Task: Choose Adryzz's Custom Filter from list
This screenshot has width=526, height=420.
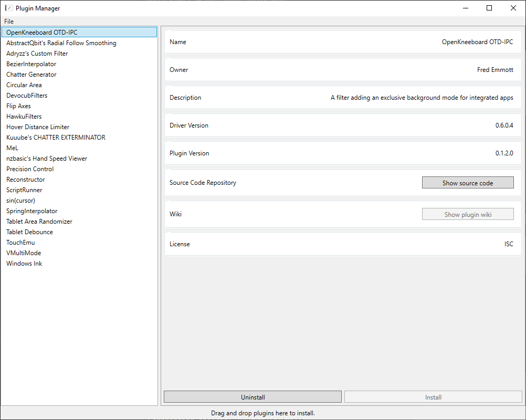Action: pos(37,54)
